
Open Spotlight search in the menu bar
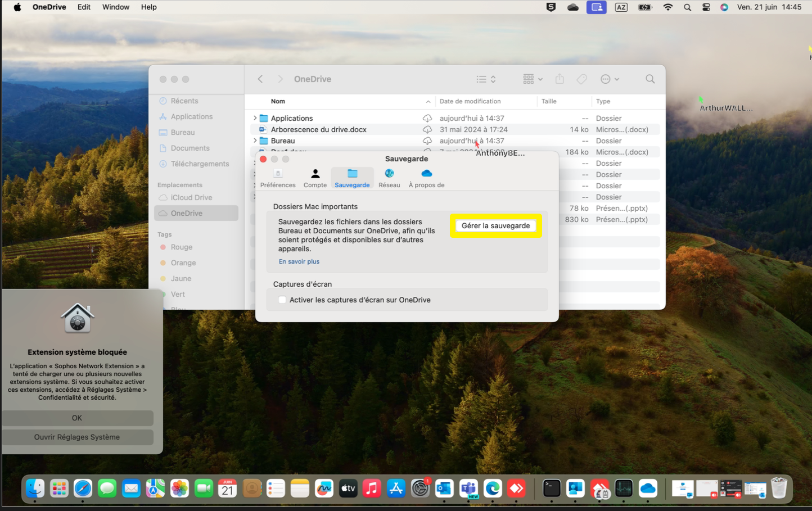688,7
